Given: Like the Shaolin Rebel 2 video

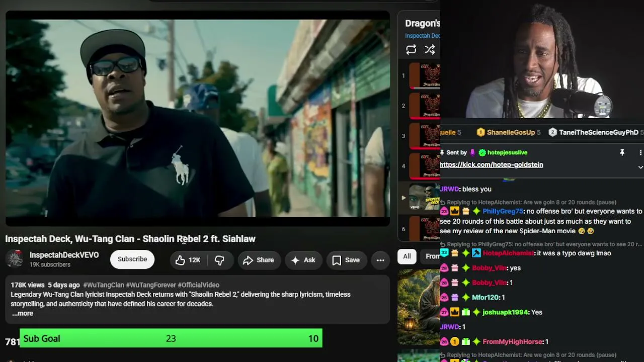Looking at the screenshot, I should tap(188, 260).
